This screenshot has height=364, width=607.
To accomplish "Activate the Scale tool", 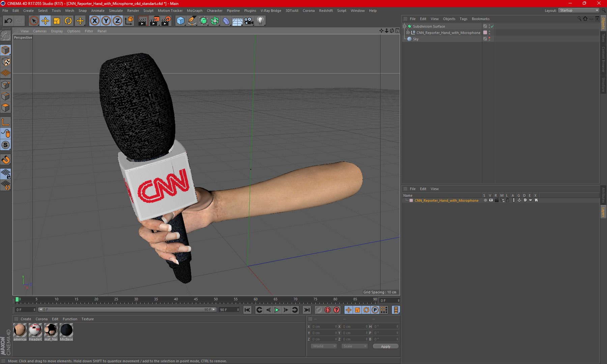I will pyautogui.click(x=57, y=21).
